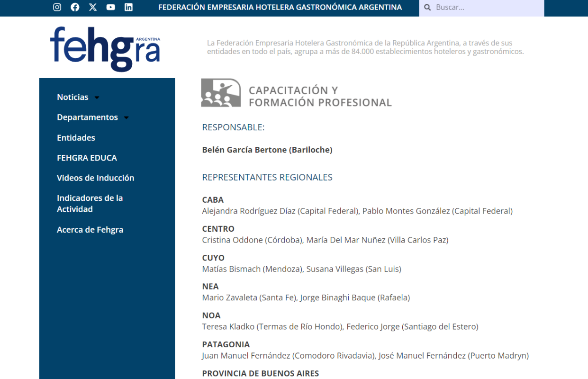This screenshot has height=379, width=588.
Task: Click the Capacitación y Formación Profesional heading
Action: pyautogui.click(x=320, y=96)
